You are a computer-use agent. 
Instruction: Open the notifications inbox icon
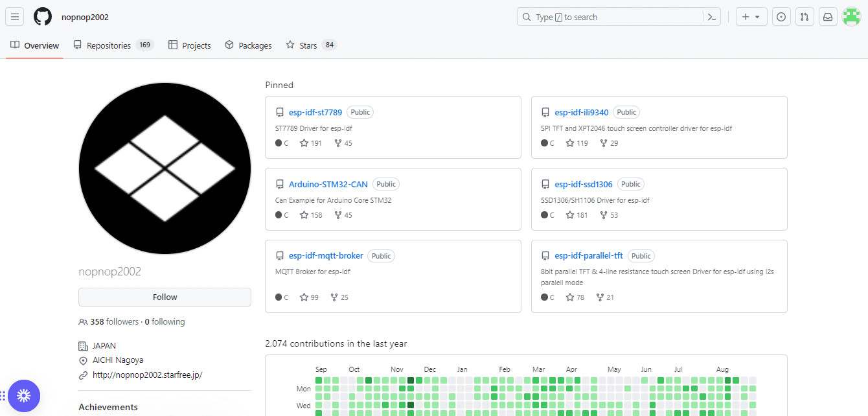pos(828,17)
